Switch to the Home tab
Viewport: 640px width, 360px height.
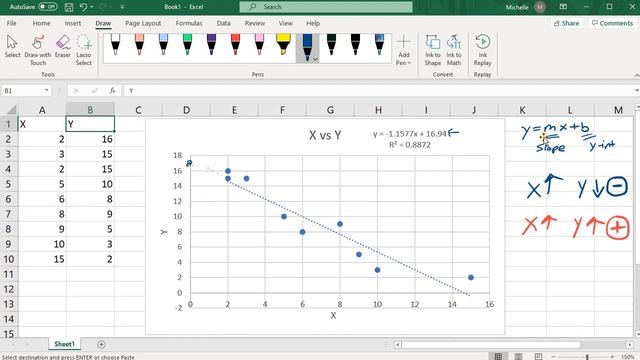point(42,23)
